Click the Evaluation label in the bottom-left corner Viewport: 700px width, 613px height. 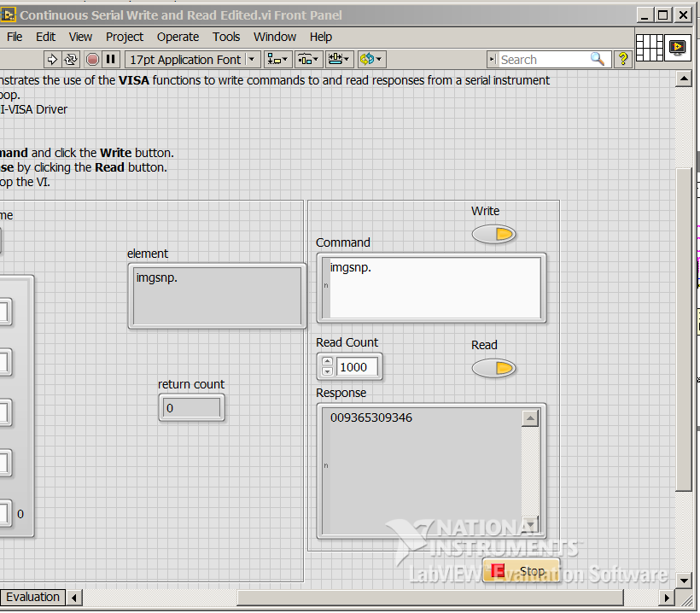(32, 597)
